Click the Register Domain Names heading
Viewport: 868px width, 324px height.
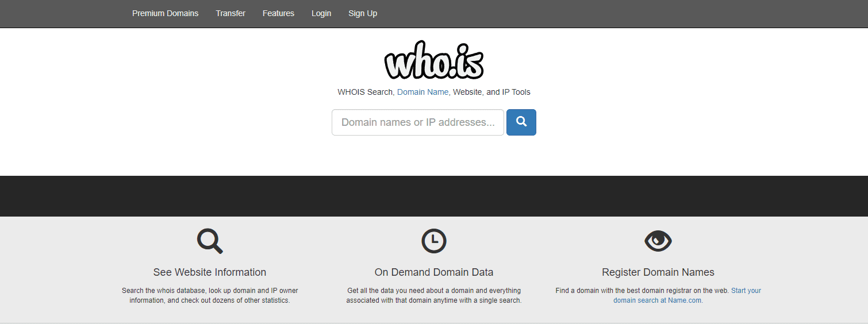coord(658,272)
